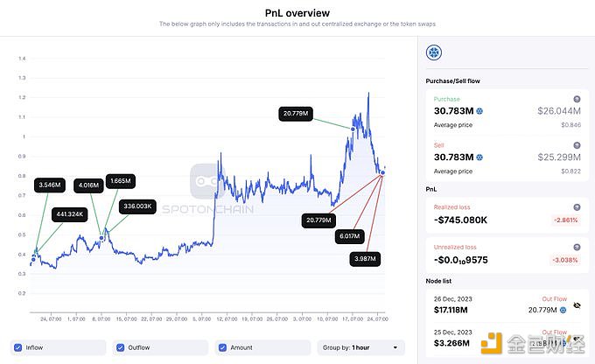Click help icon beside Unrealized loss

click(x=577, y=247)
